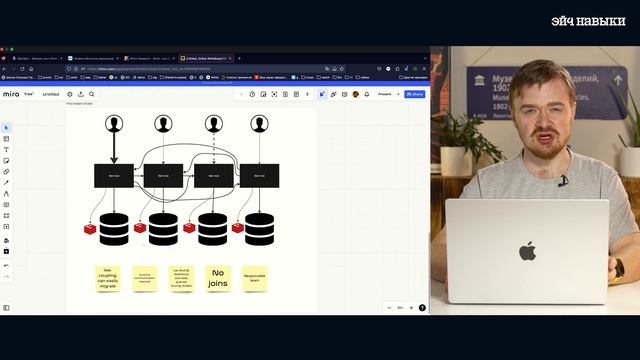
Task: Open the Present dropdown arrow
Action: tap(398, 94)
